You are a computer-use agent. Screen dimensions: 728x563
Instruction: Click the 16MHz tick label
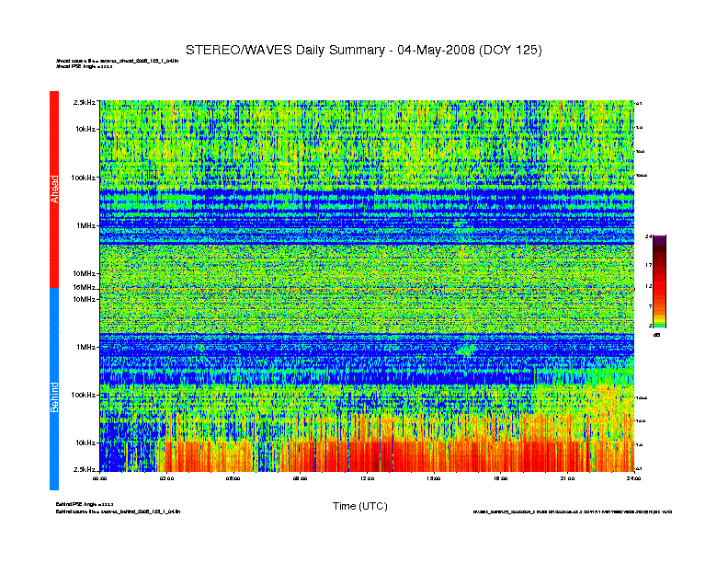84,288
